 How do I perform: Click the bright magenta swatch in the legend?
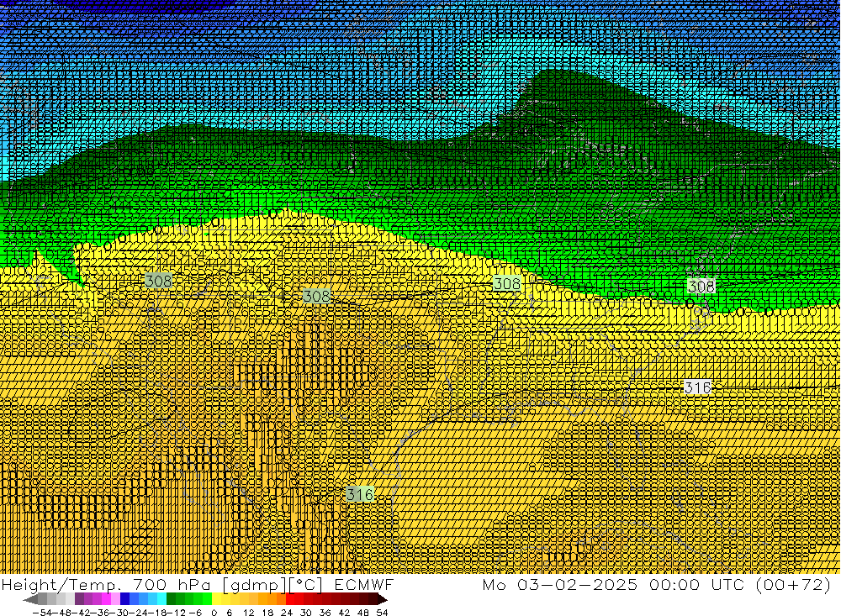(106, 599)
